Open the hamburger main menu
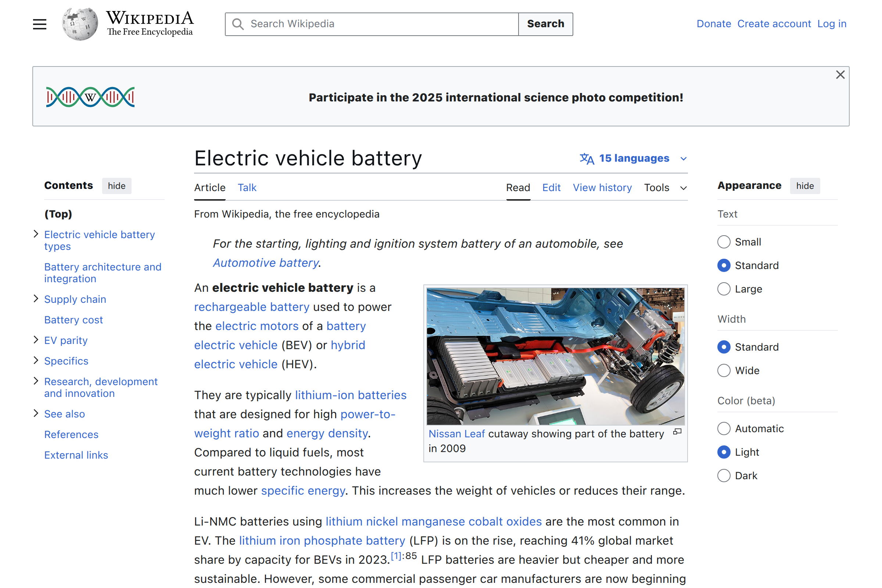 (39, 24)
